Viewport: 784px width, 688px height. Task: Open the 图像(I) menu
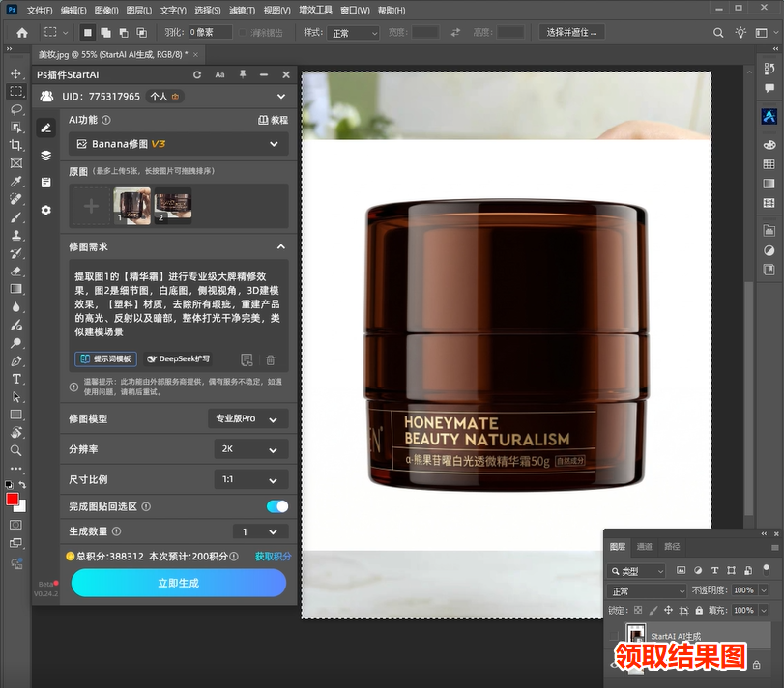pyautogui.click(x=106, y=10)
